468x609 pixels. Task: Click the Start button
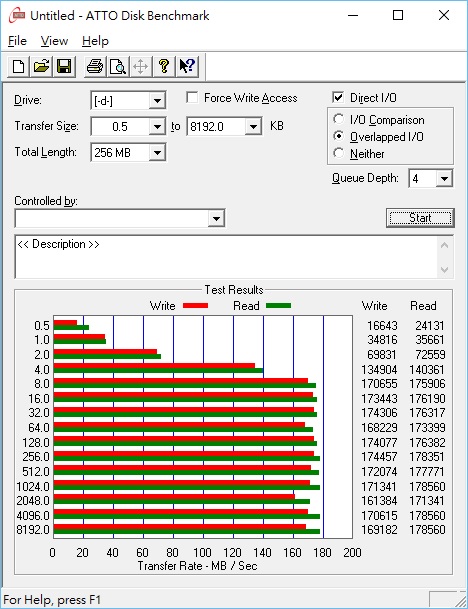tap(420, 218)
